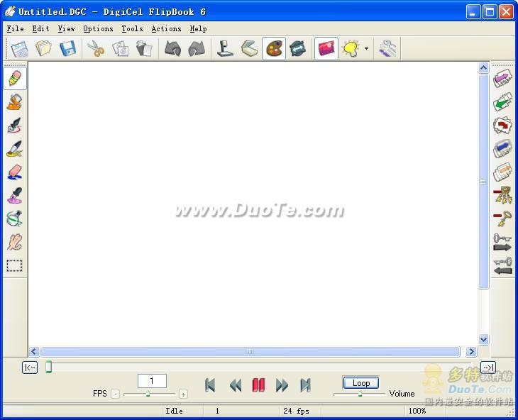Image resolution: width=518 pixels, height=420 pixels.
Task: Click the FPS slider handle
Action: (148, 393)
